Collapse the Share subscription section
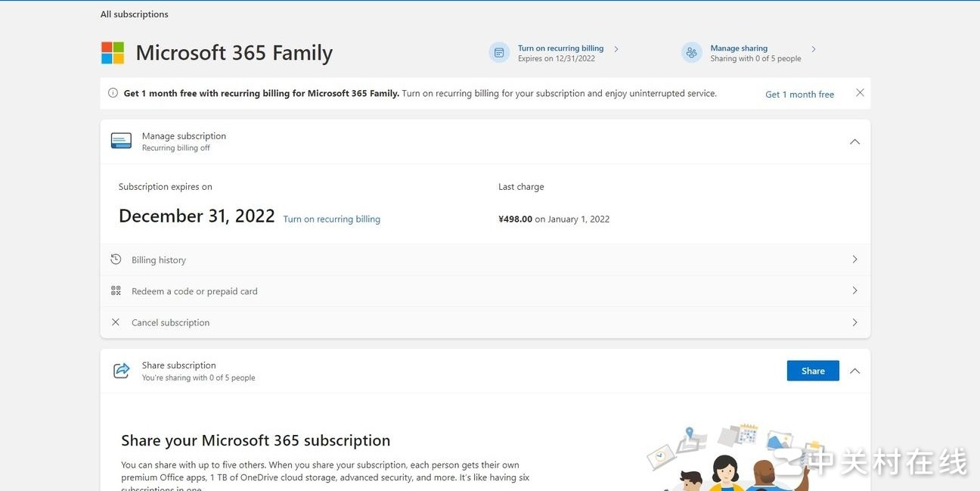The image size is (980, 491). tap(854, 371)
